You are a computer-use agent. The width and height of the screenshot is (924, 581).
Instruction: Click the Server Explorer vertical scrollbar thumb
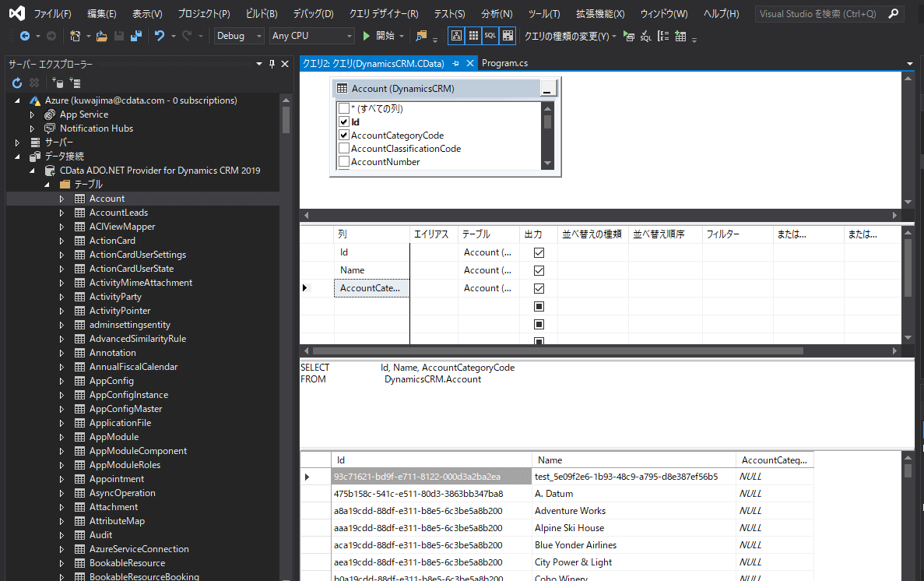click(x=286, y=121)
